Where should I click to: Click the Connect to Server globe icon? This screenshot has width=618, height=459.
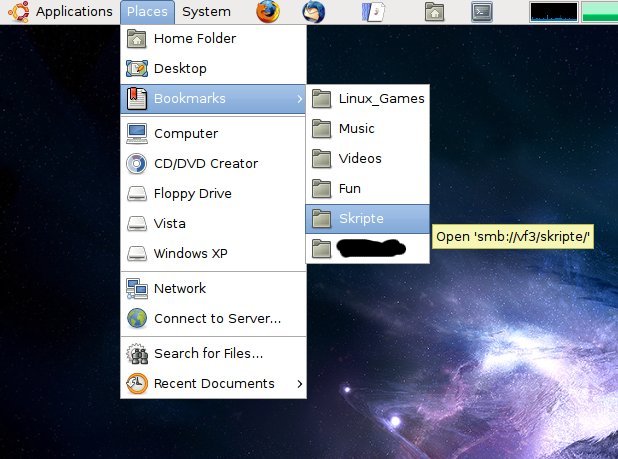pyautogui.click(x=137, y=318)
